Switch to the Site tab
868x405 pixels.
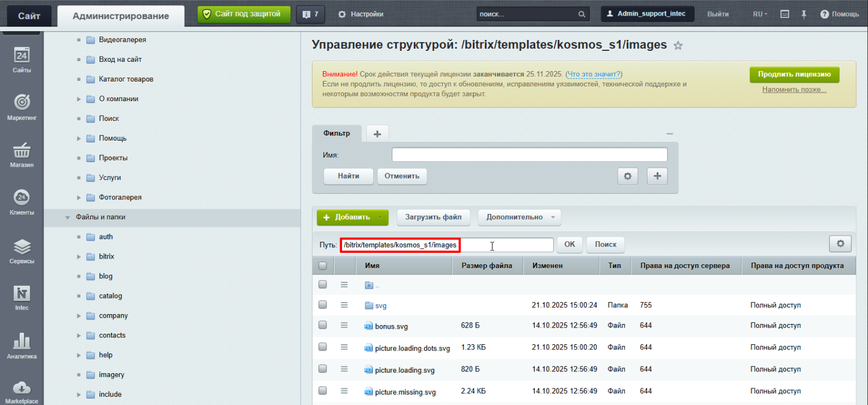29,16
